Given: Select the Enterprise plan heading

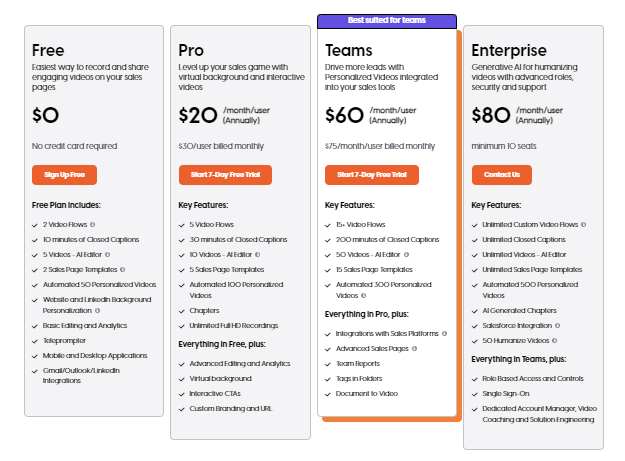Looking at the screenshot, I should 509,51.
